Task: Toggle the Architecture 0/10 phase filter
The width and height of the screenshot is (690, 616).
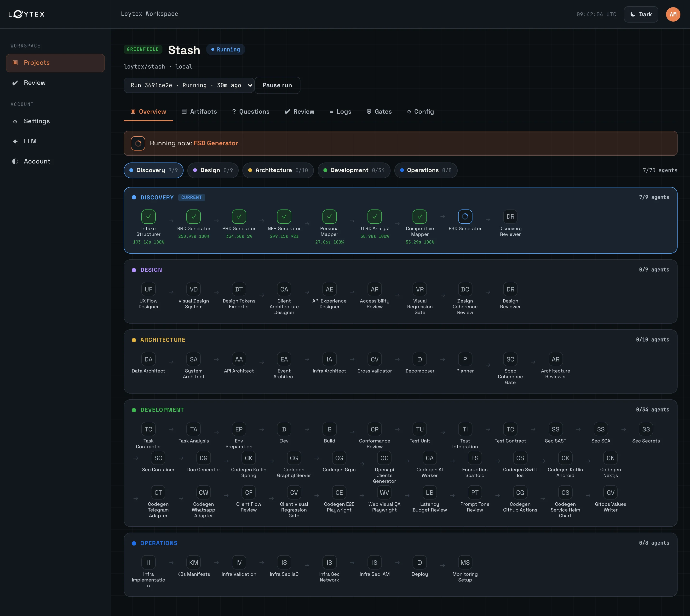Action: (278, 170)
